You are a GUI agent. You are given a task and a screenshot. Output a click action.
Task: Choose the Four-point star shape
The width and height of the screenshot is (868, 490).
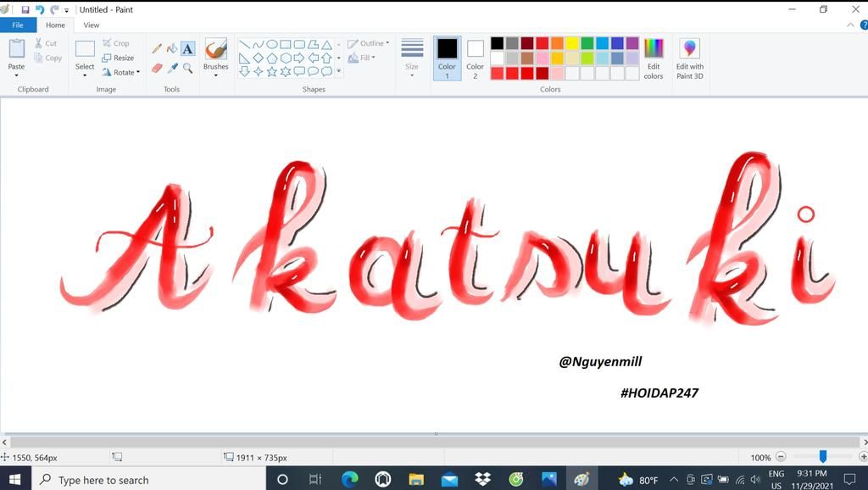258,71
